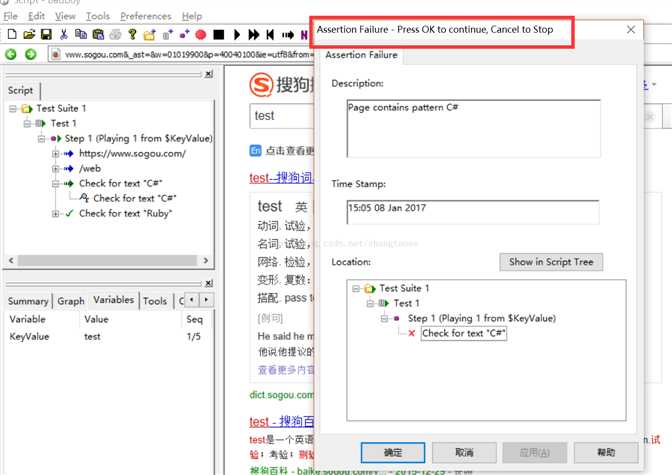Step through using the dotted arrow icon
This screenshot has width=672, height=475.
[288, 35]
